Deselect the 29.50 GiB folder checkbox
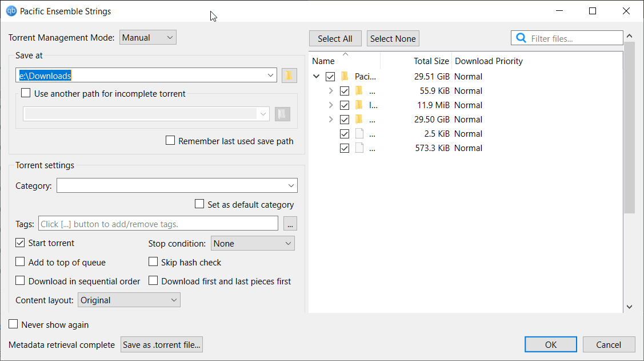Image resolution: width=644 pixels, height=361 pixels. coord(345,120)
